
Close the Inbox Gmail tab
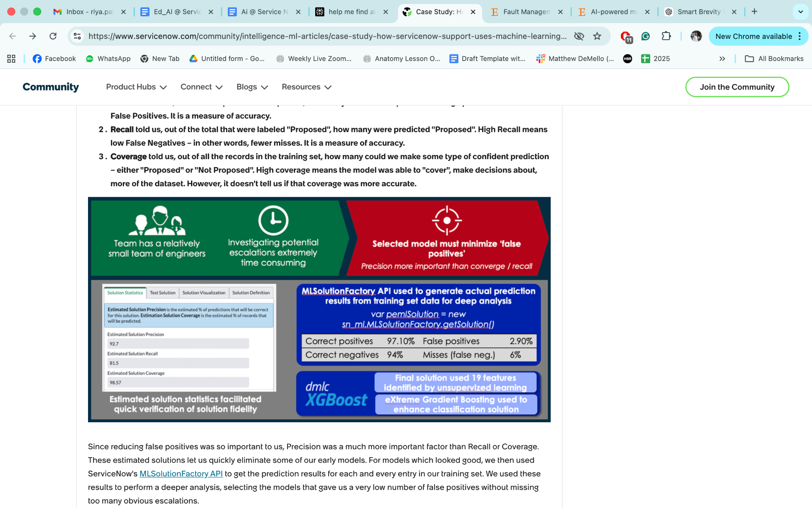123,12
